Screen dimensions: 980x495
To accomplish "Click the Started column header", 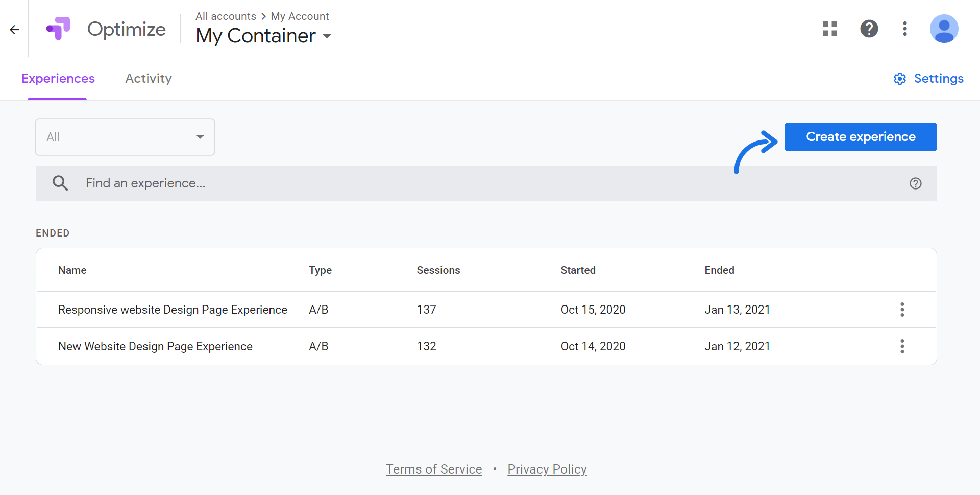I will 578,270.
